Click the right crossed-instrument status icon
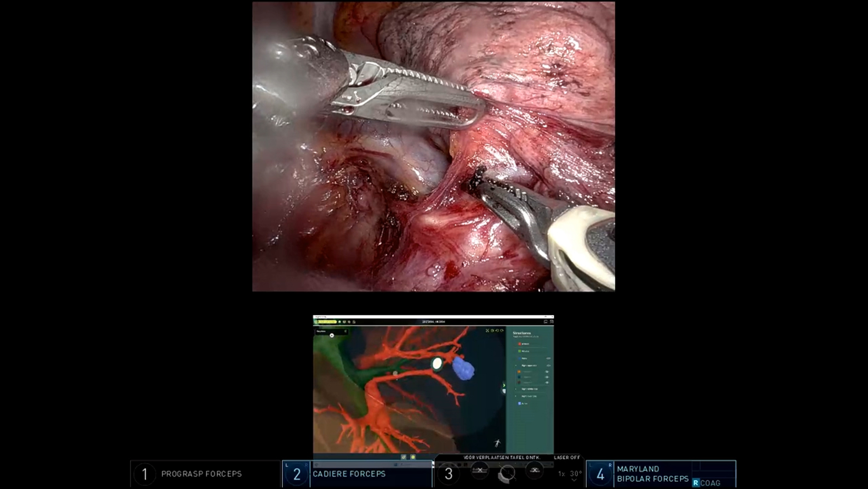Screen dimensions: 868x489 [x=534, y=470]
